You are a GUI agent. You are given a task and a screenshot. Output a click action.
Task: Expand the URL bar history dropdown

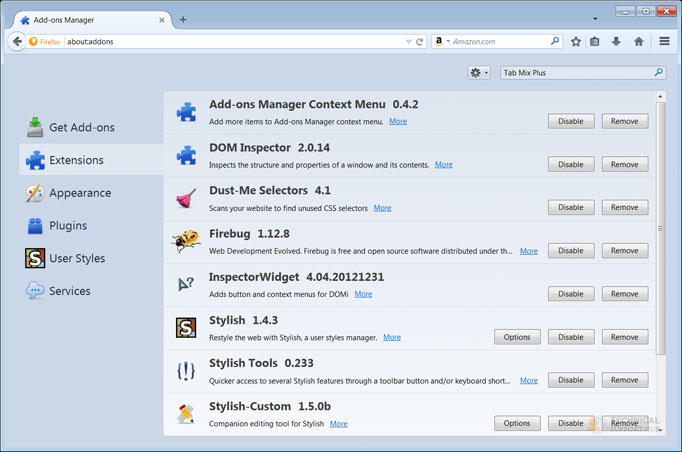pos(408,42)
